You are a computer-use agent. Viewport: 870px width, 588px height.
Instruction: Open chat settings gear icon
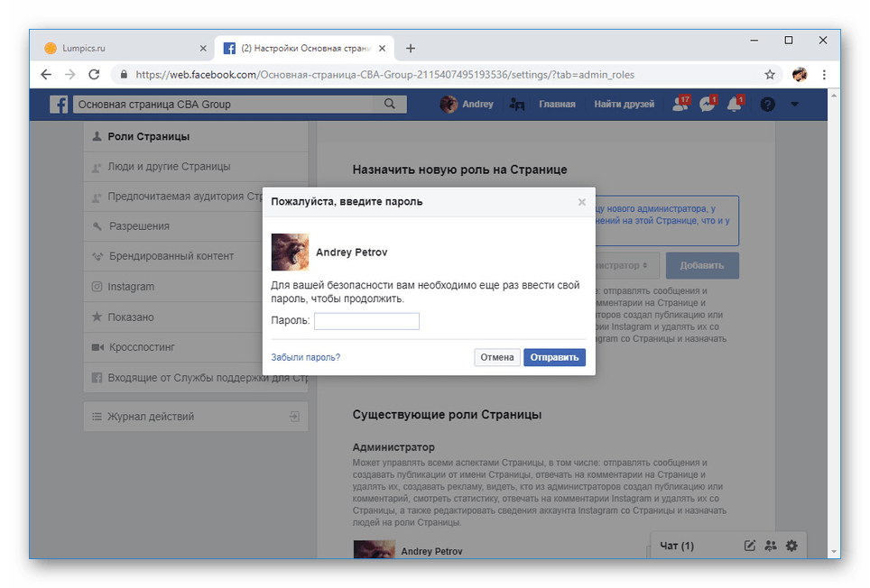click(x=791, y=546)
